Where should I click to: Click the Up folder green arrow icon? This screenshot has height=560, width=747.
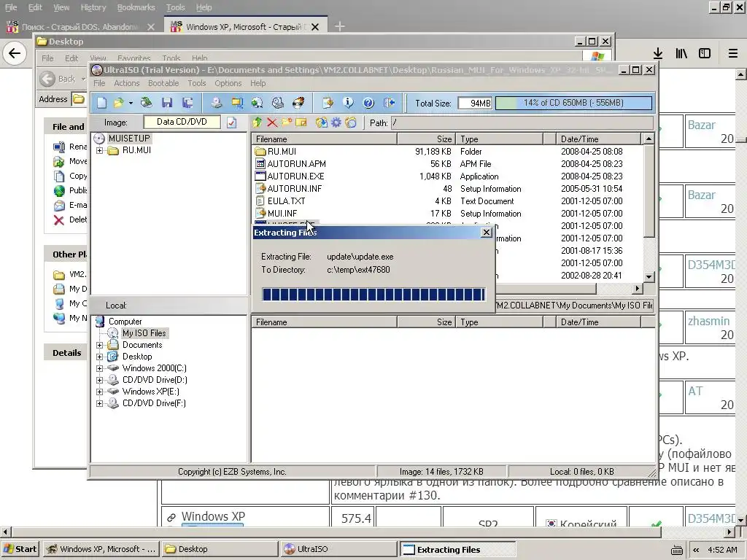point(258,122)
